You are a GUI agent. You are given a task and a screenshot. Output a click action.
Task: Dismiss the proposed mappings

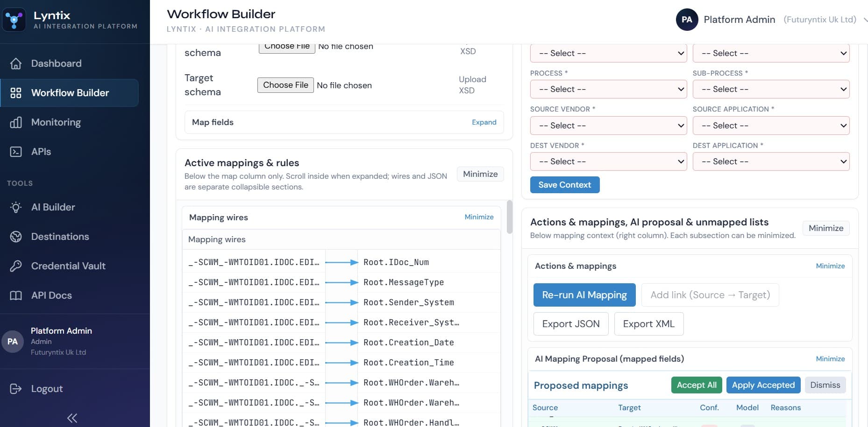point(825,385)
